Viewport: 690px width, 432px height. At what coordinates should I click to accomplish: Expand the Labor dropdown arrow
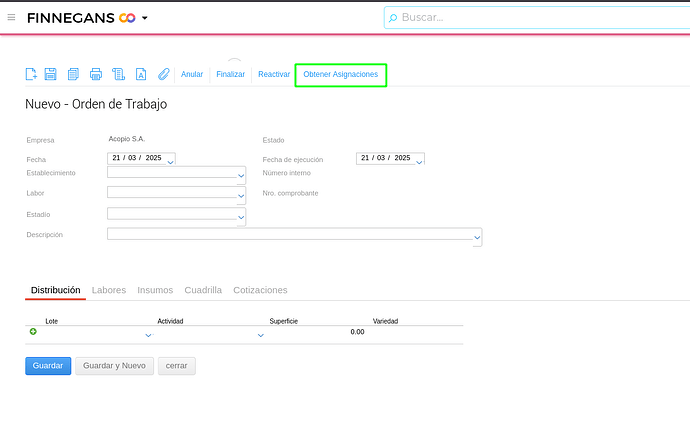coord(241,198)
